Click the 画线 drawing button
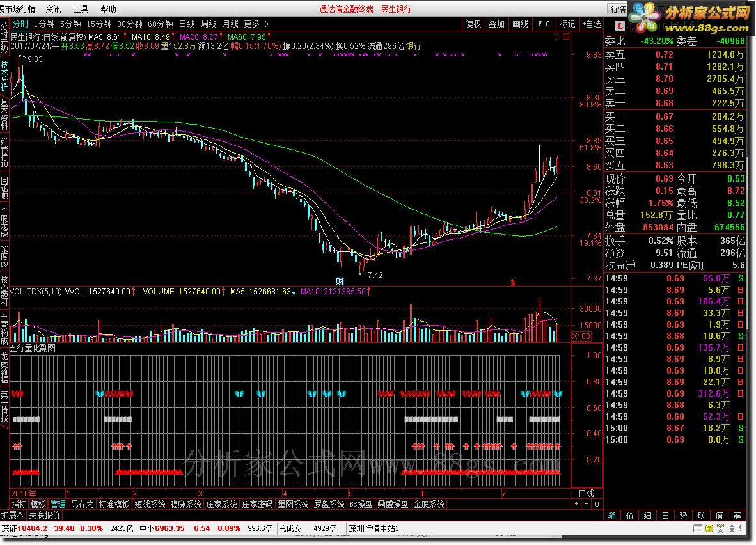This screenshot has width=756, height=545. click(520, 24)
